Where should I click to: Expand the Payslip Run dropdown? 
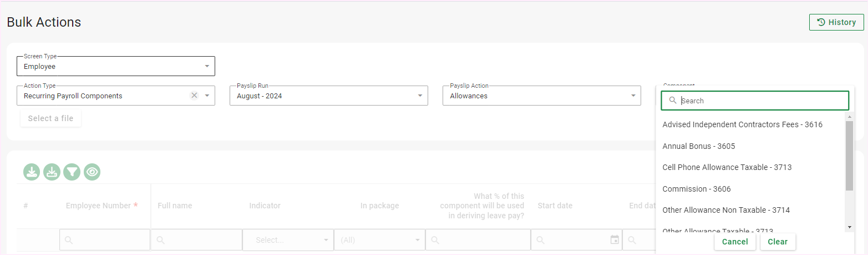(x=420, y=96)
